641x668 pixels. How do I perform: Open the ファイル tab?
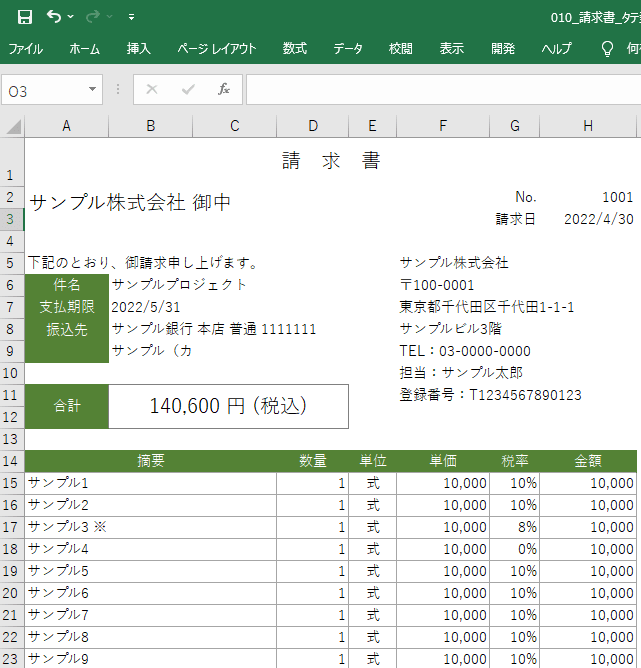coord(26,49)
